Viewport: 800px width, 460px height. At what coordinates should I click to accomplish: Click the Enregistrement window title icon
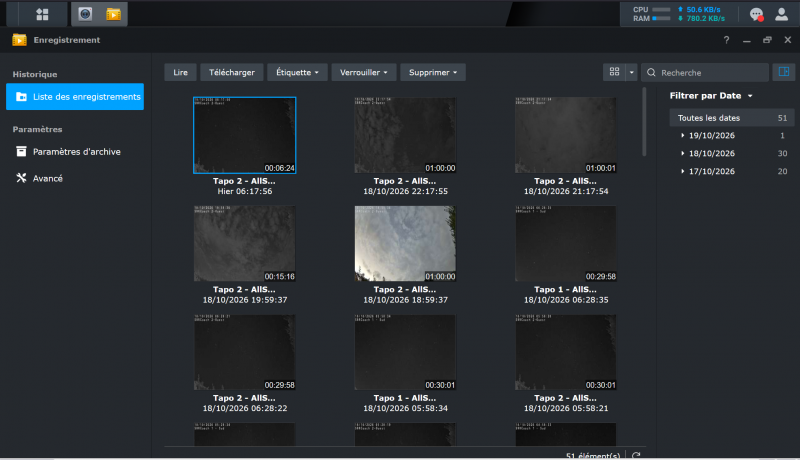point(19,40)
